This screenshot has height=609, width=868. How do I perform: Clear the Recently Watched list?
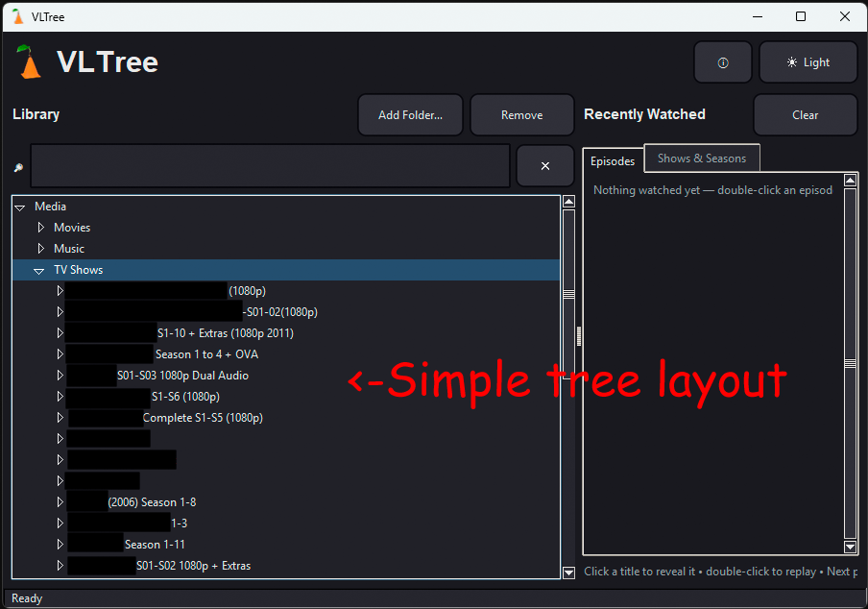coord(805,114)
